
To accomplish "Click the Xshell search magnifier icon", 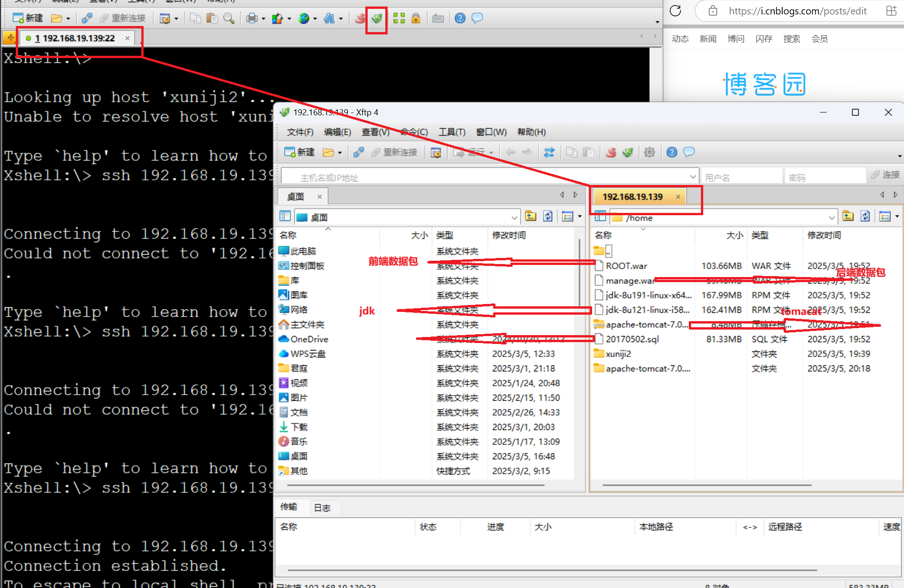I will 229,19.
